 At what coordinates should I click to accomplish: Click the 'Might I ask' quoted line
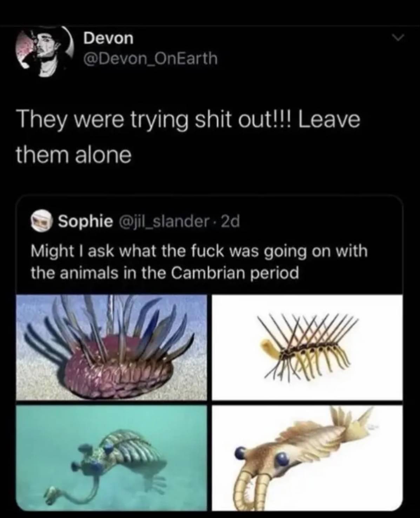click(x=199, y=251)
